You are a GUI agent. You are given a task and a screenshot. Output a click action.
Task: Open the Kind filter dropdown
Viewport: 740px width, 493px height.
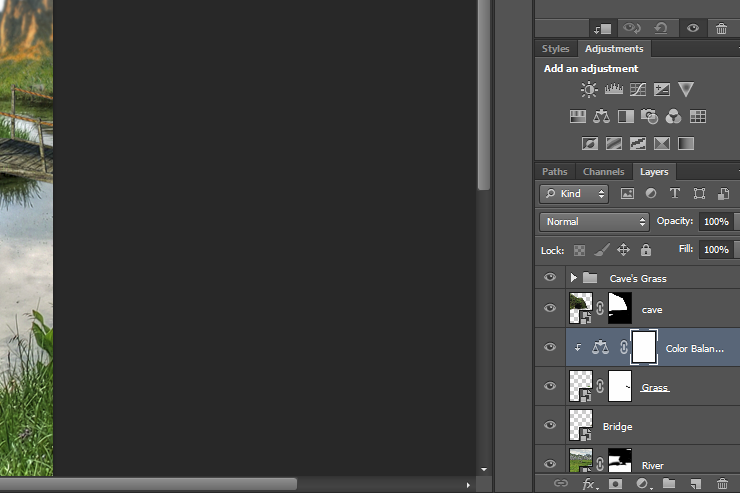[x=574, y=193]
